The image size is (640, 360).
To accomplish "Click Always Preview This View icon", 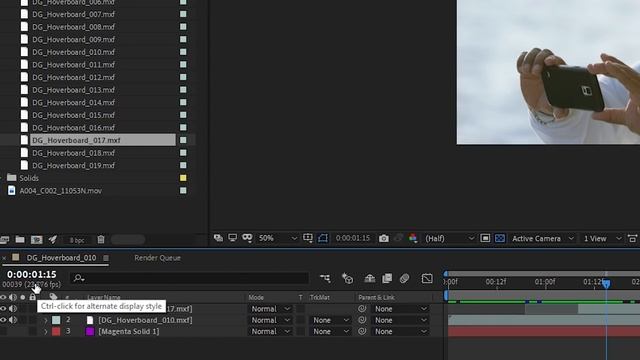I will coord(218,238).
